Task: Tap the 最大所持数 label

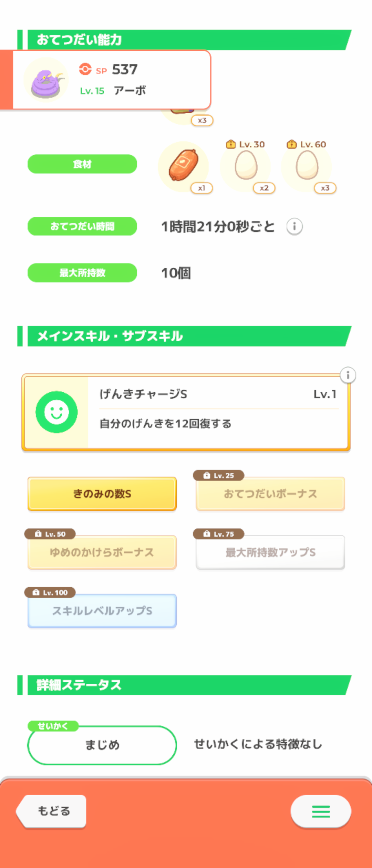Action: pos(82,273)
